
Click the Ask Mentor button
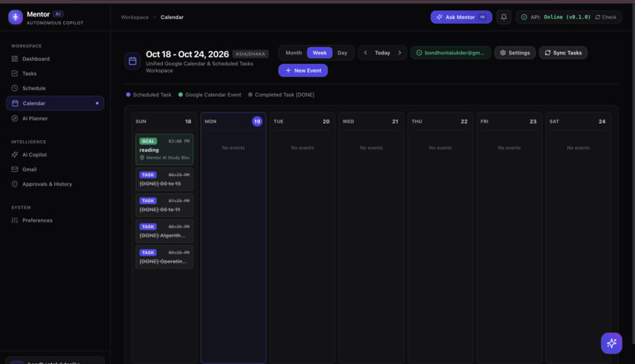coord(461,17)
